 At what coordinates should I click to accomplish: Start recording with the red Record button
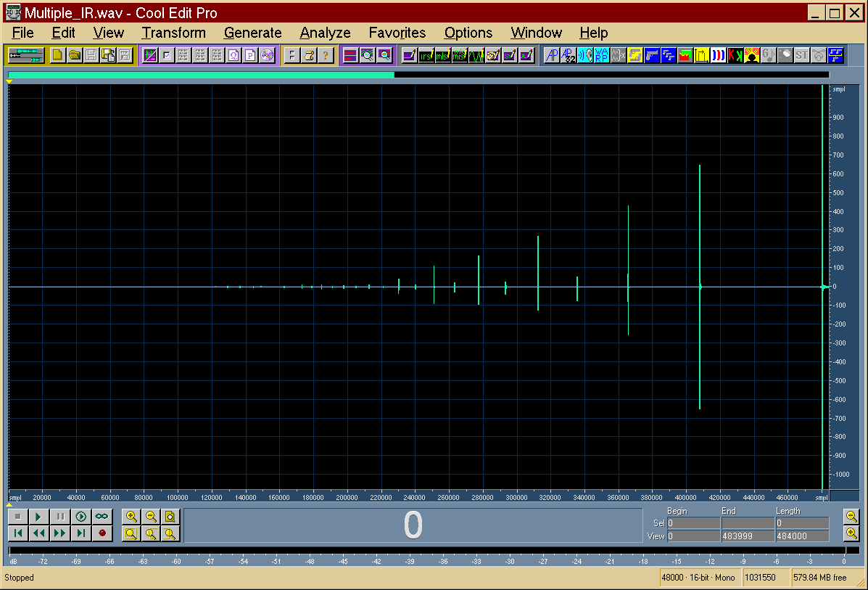(102, 533)
